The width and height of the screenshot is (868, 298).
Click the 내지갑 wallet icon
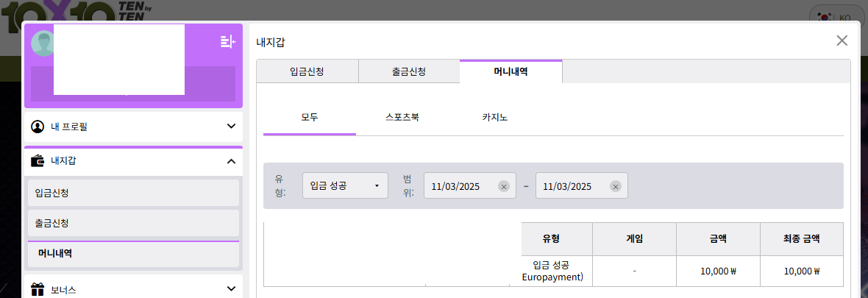point(38,160)
